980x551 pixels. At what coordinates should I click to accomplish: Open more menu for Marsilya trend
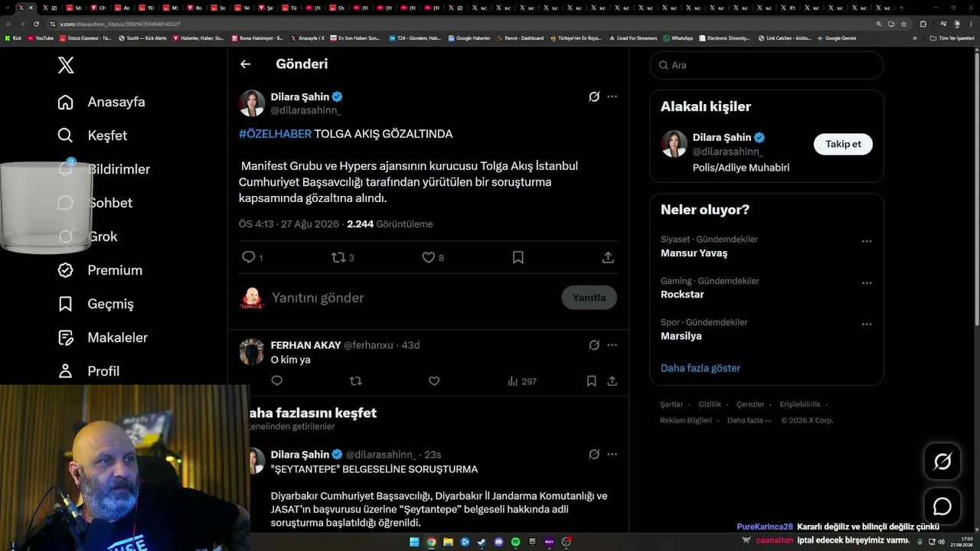[867, 324]
